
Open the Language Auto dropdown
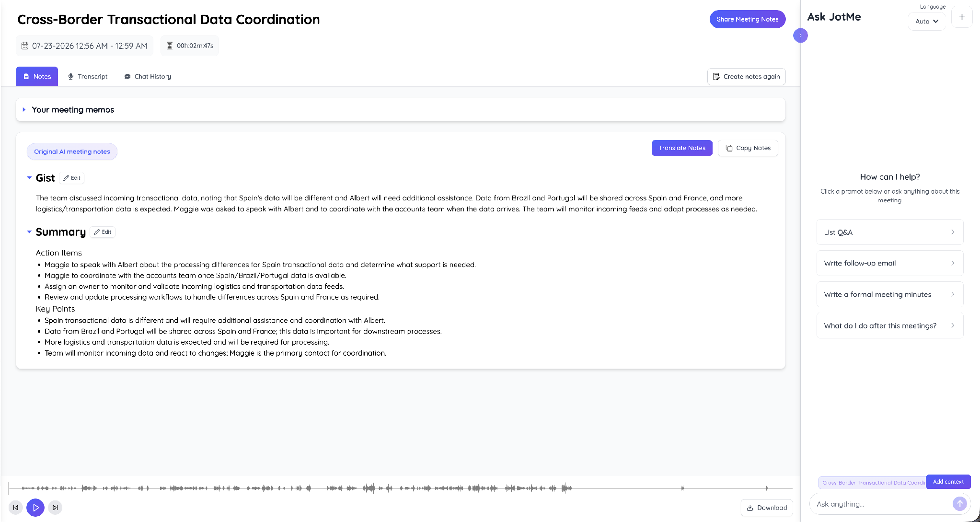(926, 21)
